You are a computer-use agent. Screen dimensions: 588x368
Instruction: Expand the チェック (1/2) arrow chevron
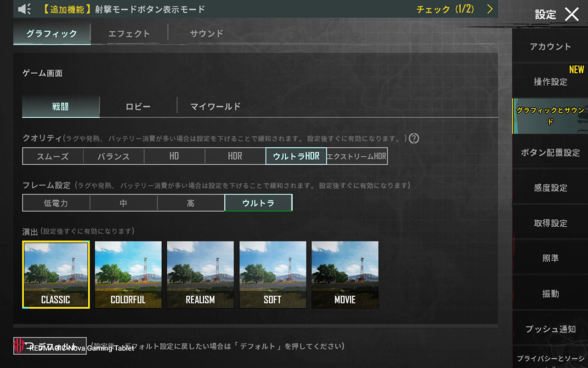click(490, 9)
